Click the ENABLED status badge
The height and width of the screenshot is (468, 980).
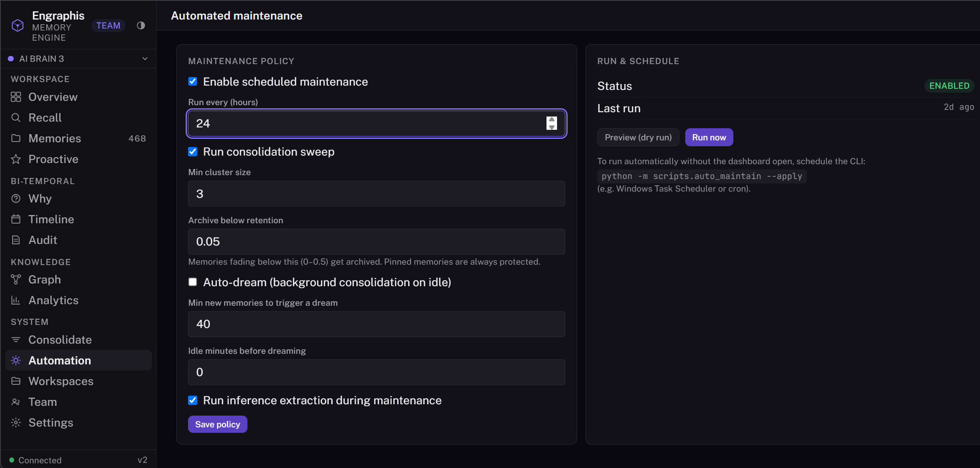[x=949, y=86]
